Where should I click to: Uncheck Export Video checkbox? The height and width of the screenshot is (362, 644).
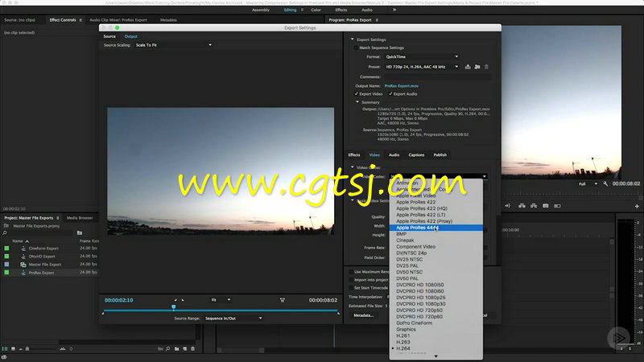[x=356, y=94]
